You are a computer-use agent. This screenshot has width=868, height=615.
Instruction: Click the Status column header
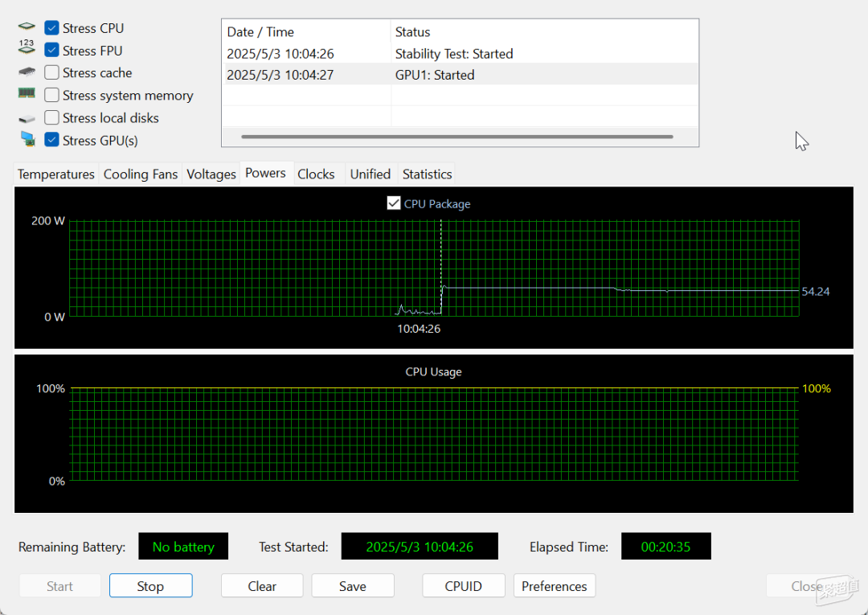tap(544, 32)
